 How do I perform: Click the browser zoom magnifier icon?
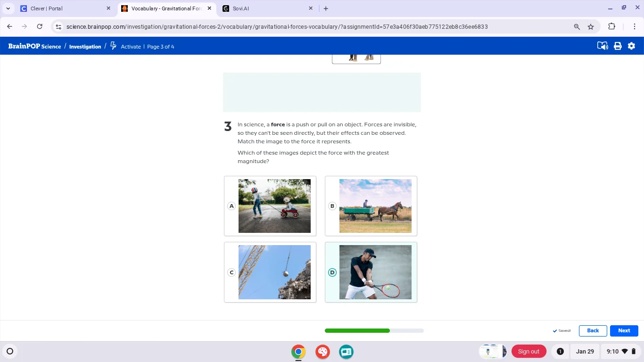(577, 27)
